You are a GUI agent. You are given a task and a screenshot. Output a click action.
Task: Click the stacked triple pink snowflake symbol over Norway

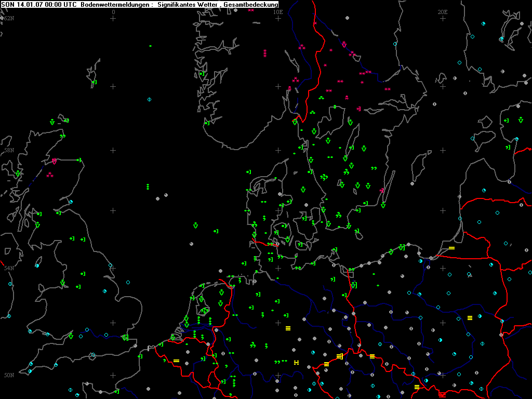[x=265, y=53]
